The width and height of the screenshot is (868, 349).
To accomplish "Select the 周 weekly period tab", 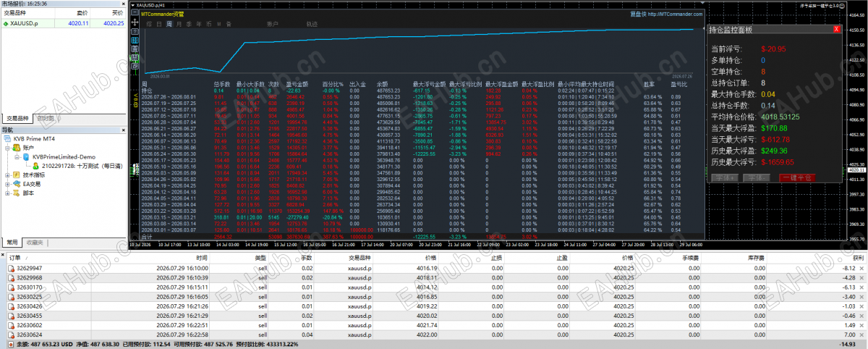I will 169,24.
